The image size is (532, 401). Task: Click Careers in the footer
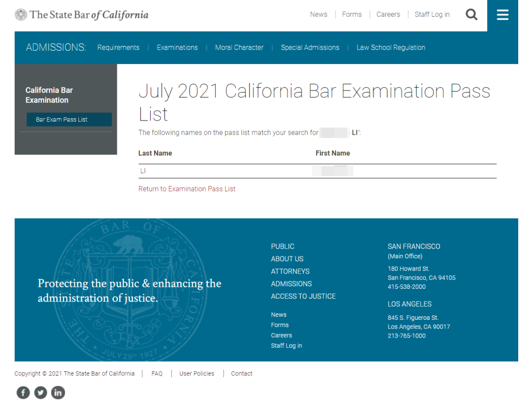281,335
